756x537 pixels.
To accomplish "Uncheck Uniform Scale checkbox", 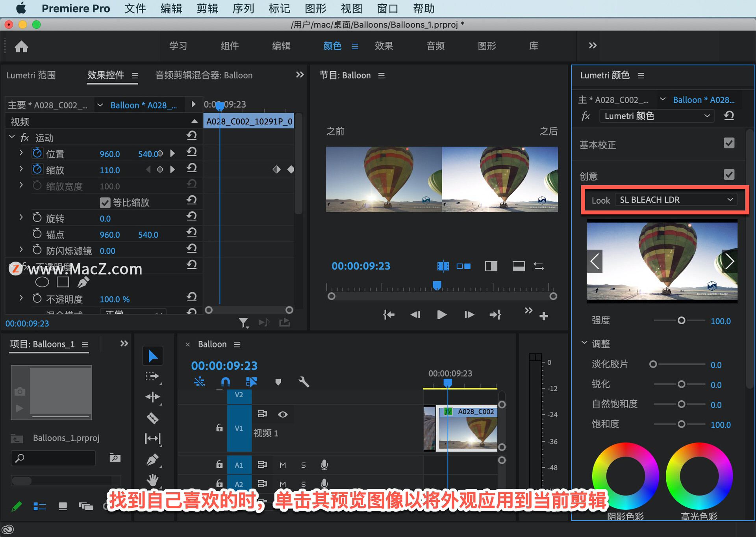I will tap(105, 203).
